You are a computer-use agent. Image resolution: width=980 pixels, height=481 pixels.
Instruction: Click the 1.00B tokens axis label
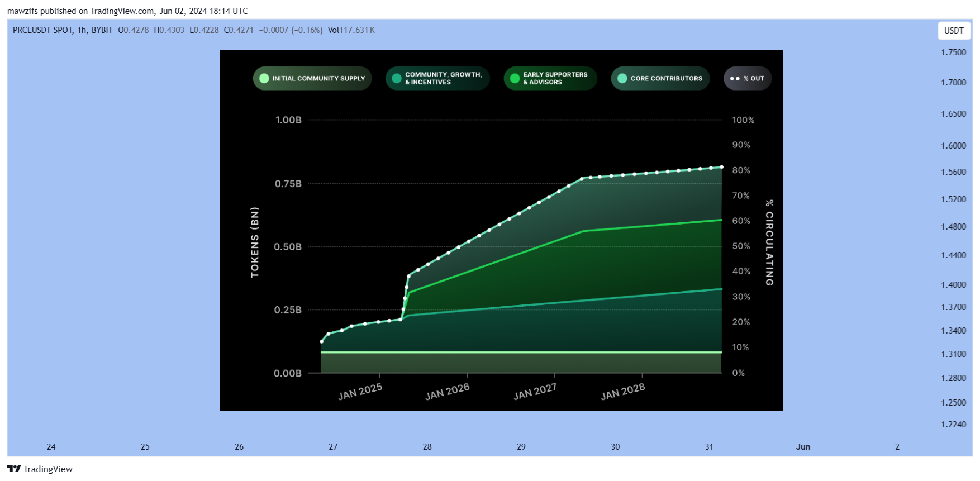(288, 120)
